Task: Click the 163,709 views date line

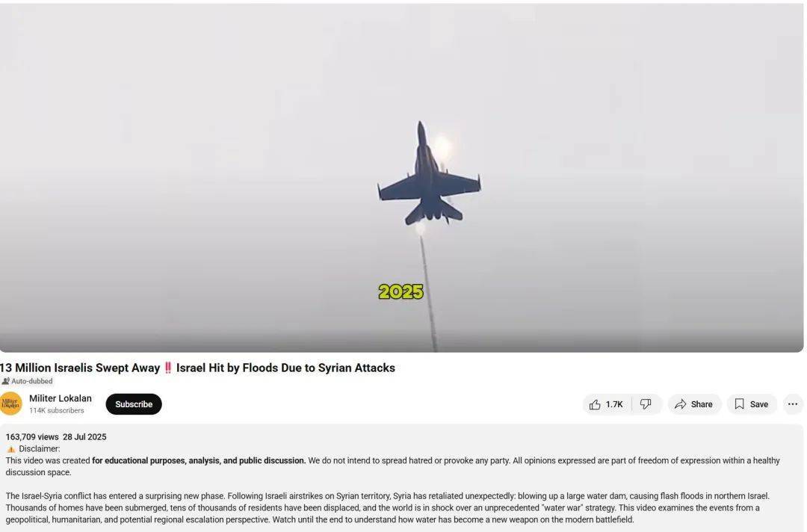Action: click(56, 437)
